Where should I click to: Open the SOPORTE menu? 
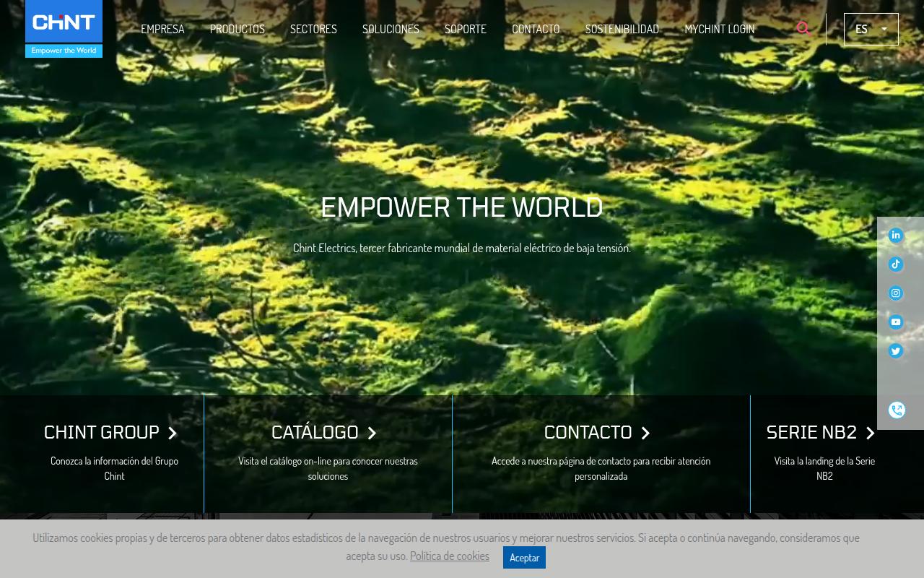(x=466, y=29)
